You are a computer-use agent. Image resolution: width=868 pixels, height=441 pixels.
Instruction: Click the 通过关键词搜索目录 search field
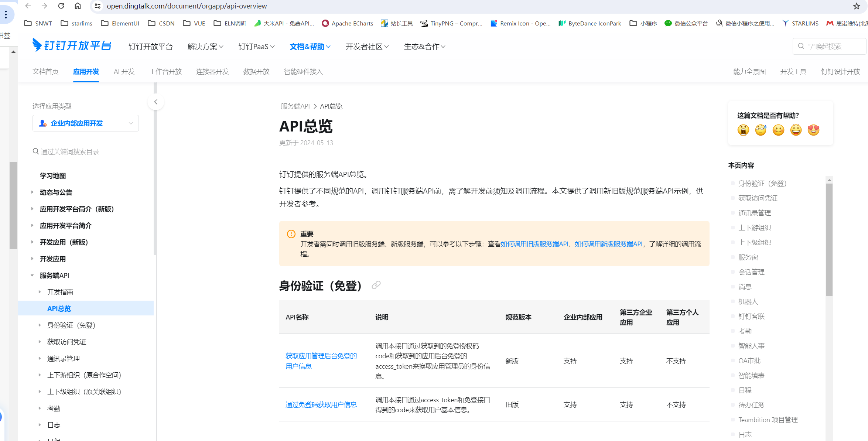coord(86,151)
